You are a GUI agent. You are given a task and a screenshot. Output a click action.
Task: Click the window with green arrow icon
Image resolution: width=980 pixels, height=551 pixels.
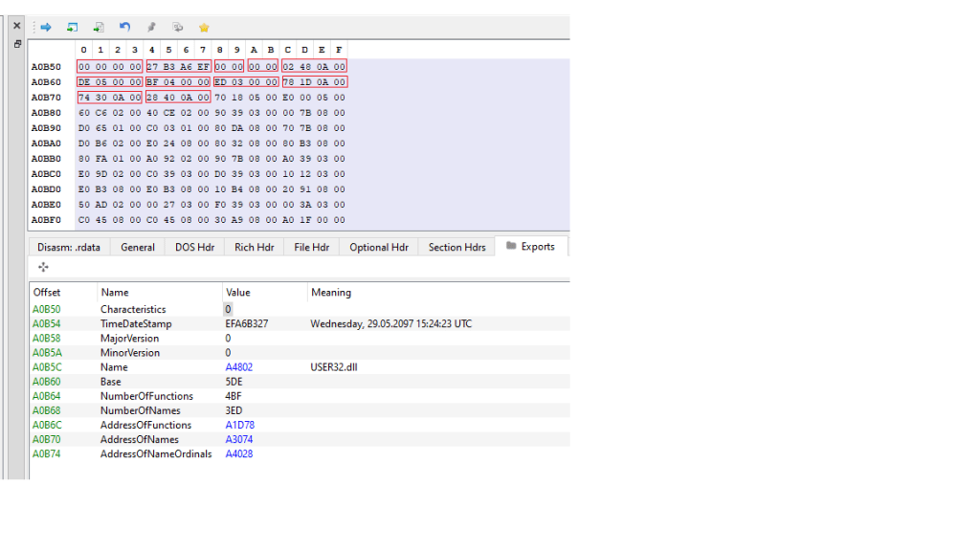tap(72, 27)
